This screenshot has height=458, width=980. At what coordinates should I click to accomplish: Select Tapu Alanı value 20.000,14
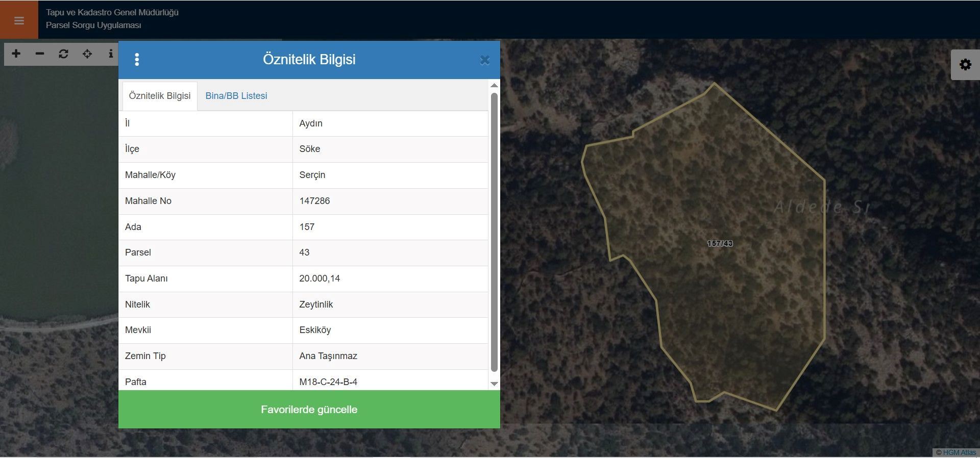coord(390,278)
